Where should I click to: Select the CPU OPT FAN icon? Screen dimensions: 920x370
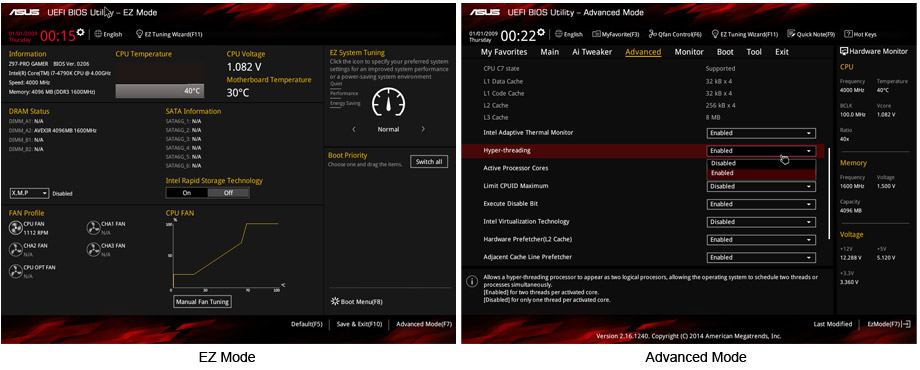(15, 271)
